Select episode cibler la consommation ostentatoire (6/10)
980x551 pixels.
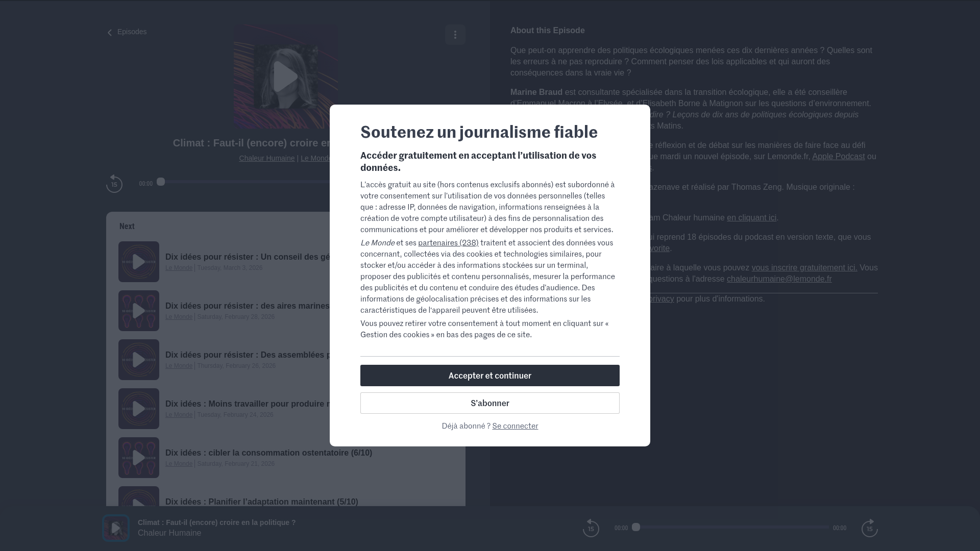pos(268,453)
